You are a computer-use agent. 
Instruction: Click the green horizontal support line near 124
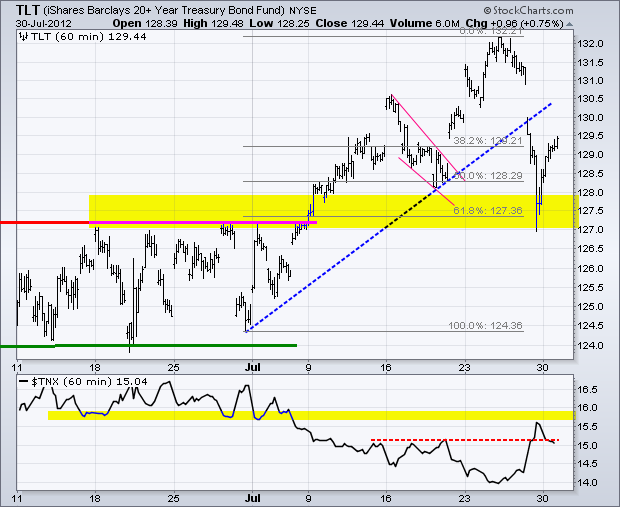click(x=148, y=346)
